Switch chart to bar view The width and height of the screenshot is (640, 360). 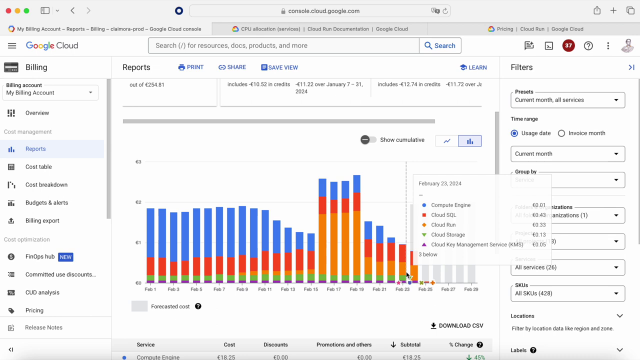(470, 141)
